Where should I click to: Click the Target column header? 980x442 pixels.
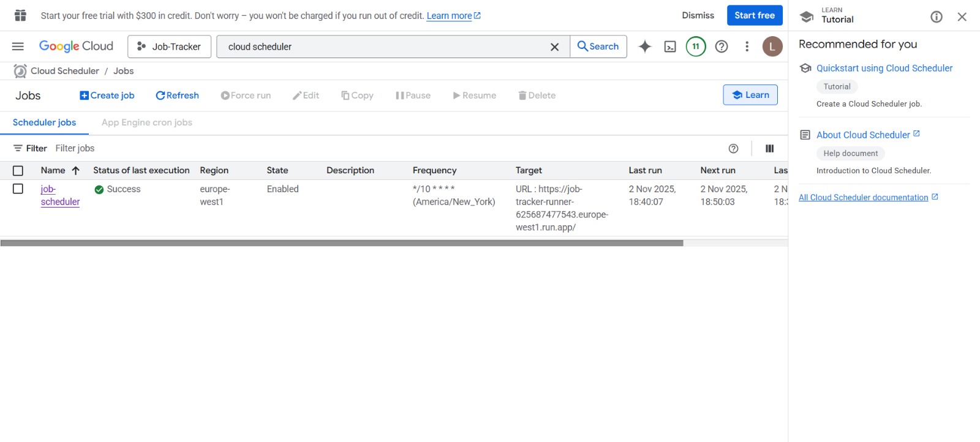(529, 170)
